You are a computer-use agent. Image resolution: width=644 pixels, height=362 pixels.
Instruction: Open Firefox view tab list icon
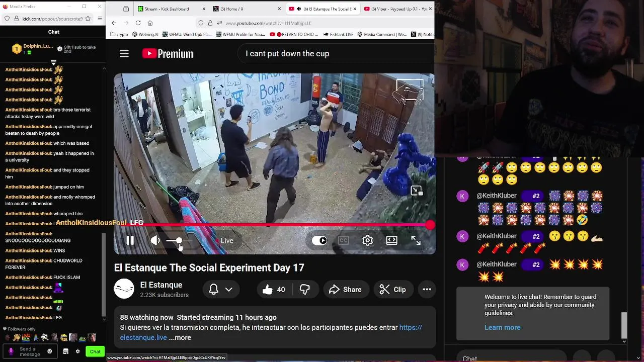tap(126, 9)
